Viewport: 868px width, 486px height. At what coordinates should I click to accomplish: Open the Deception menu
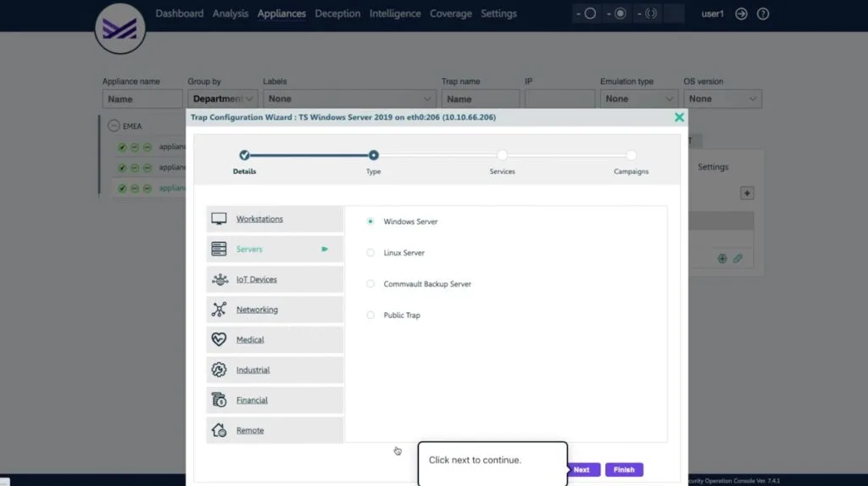(x=337, y=14)
